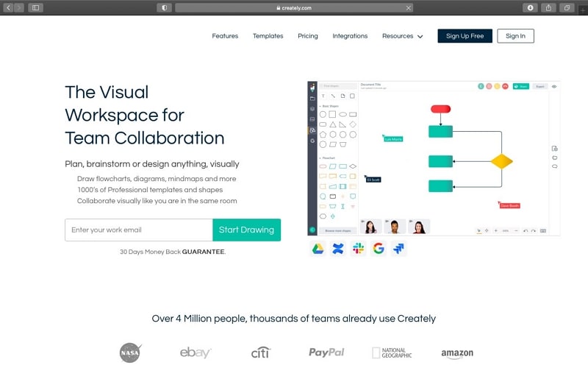Image resolution: width=588 pixels, height=368 pixels.
Task: Open the folder icon in editor sidebar
Action: click(312, 99)
